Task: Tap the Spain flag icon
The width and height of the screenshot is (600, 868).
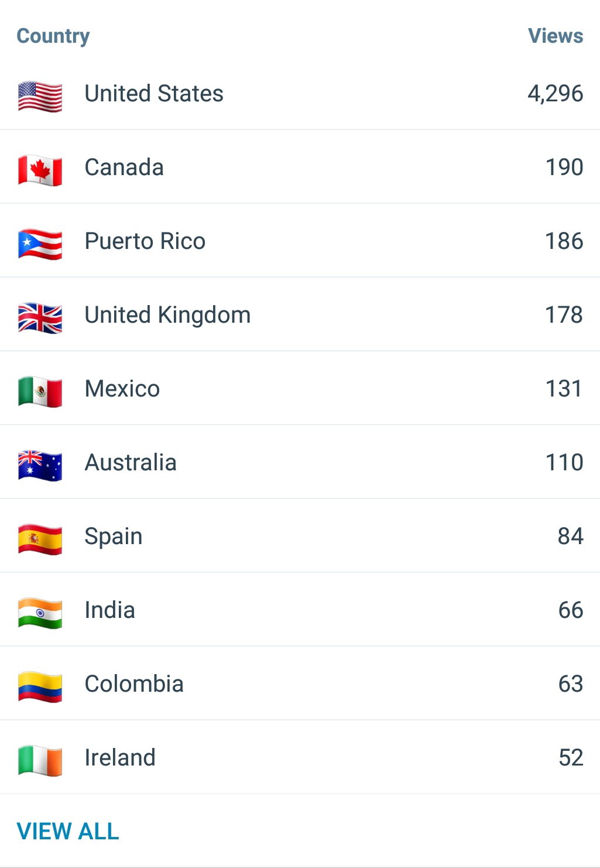Action: 40,539
